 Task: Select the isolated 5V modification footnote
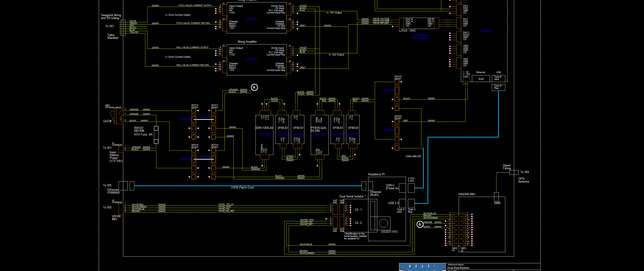355,236
